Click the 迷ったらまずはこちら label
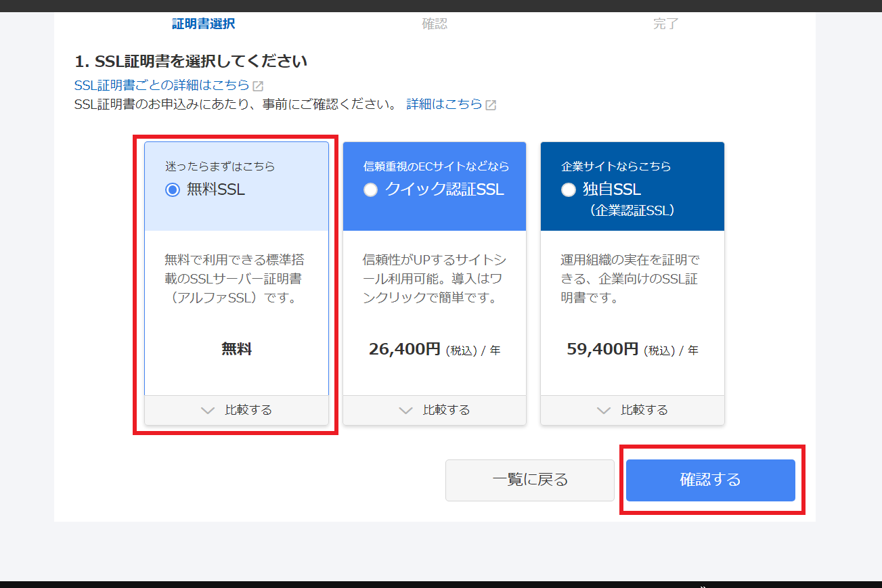 220,166
